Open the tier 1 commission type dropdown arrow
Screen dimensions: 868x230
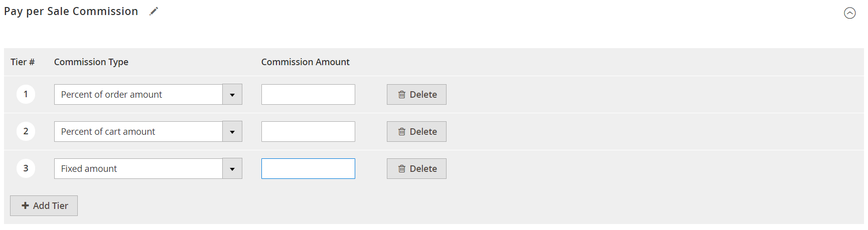coord(232,94)
